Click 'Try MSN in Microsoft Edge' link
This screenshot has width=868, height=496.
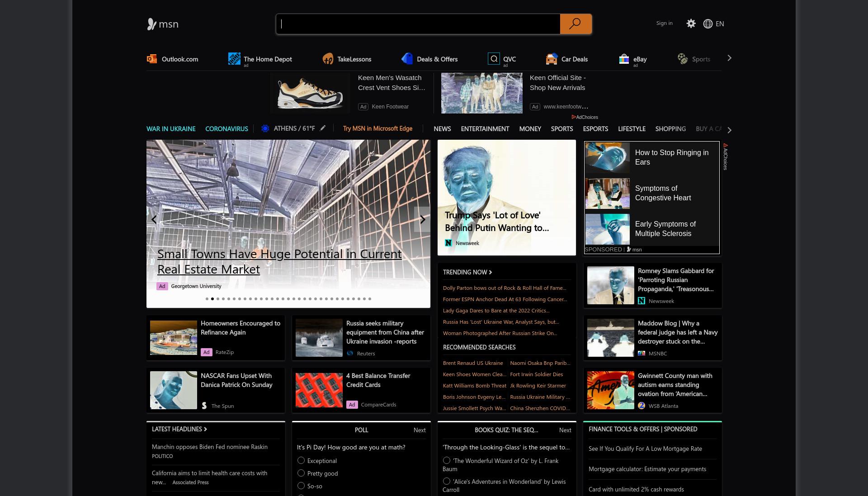377,128
